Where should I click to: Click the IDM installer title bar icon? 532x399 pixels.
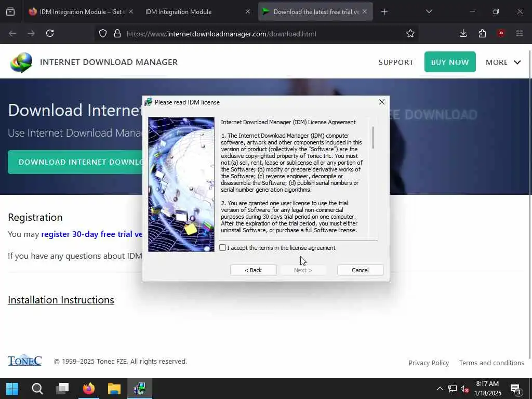click(148, 102)
